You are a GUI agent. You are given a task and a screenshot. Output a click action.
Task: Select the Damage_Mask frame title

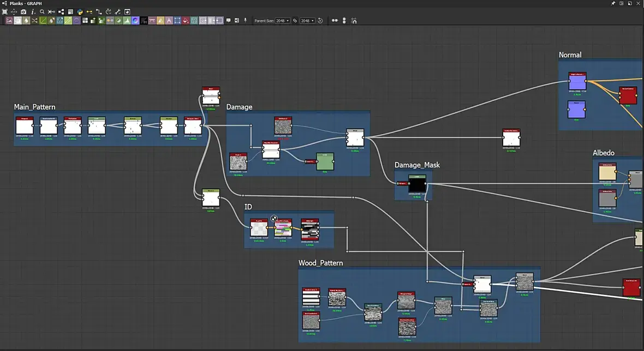(x=417, y=165)
